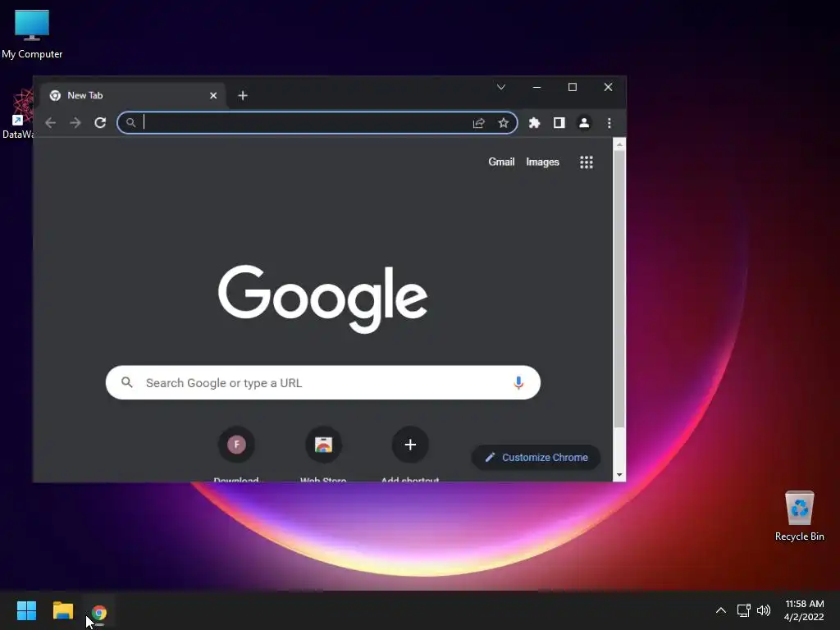Click the vertical scrollbar thumb

[x=619, y=290]
